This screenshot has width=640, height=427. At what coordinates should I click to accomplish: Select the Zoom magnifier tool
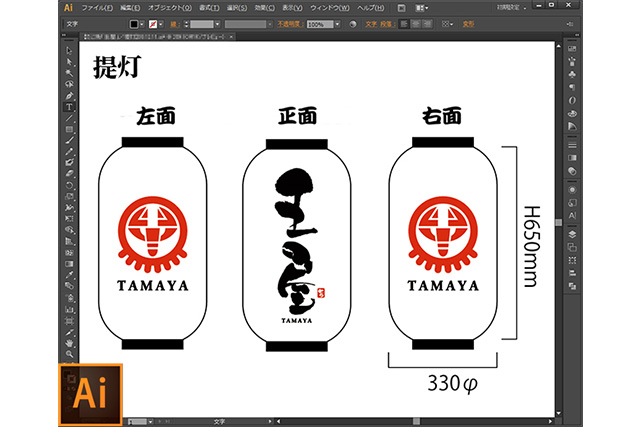69,354
